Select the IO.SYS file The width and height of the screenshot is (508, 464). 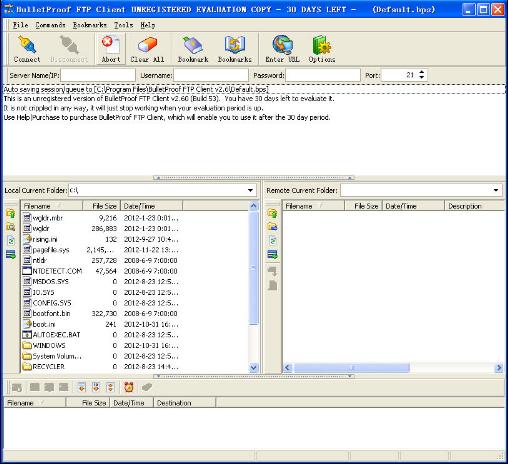pyautogui.click(x=43, y=292)
